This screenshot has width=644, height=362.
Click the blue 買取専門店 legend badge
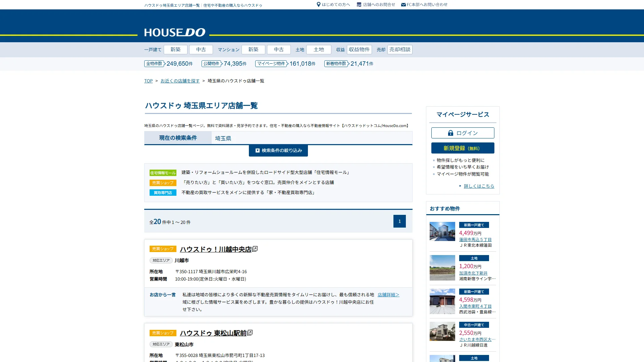(x=163, y=193)
